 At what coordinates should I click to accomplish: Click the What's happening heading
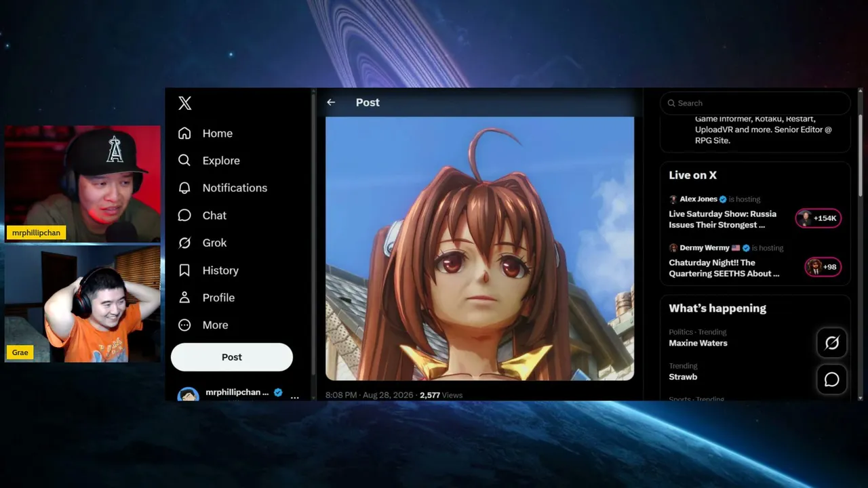717,308
